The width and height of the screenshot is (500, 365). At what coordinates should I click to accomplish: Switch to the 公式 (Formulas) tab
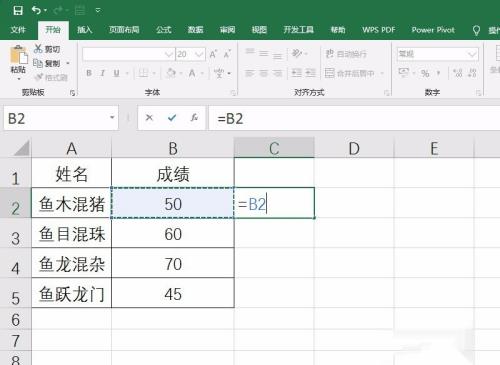click(x=164, y=30)
